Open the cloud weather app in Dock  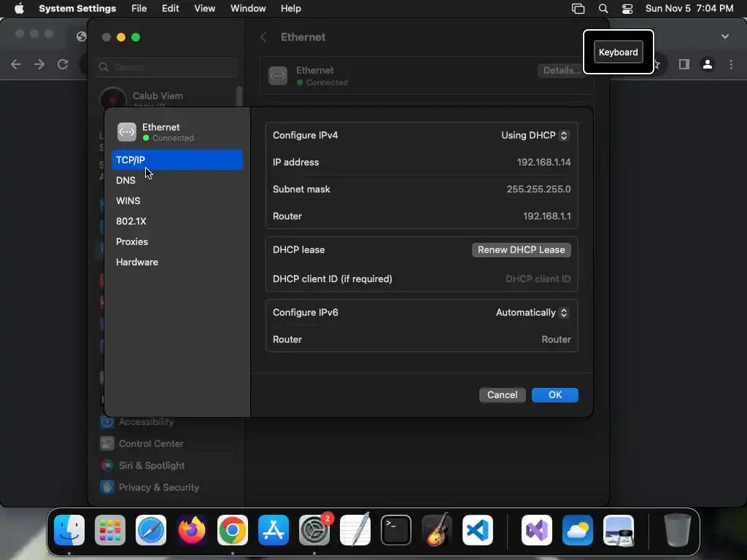pyautogui.click(x=578, y=530)
